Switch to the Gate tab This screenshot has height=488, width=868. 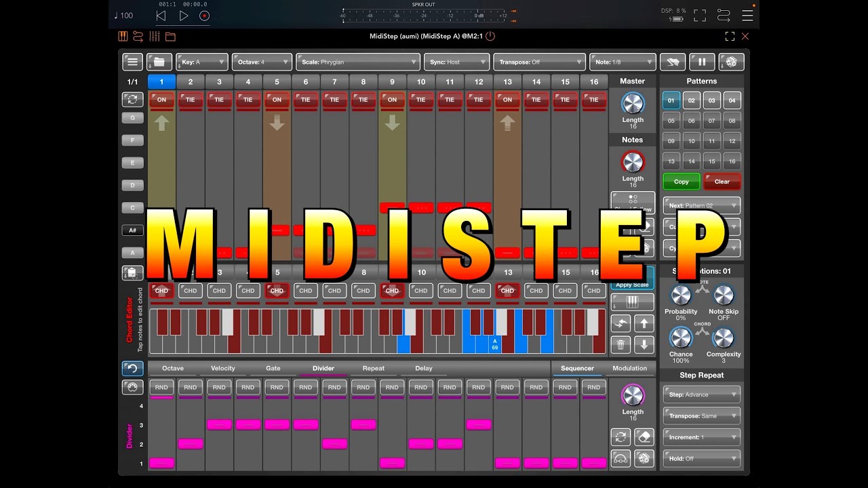[x=273, y=369]
